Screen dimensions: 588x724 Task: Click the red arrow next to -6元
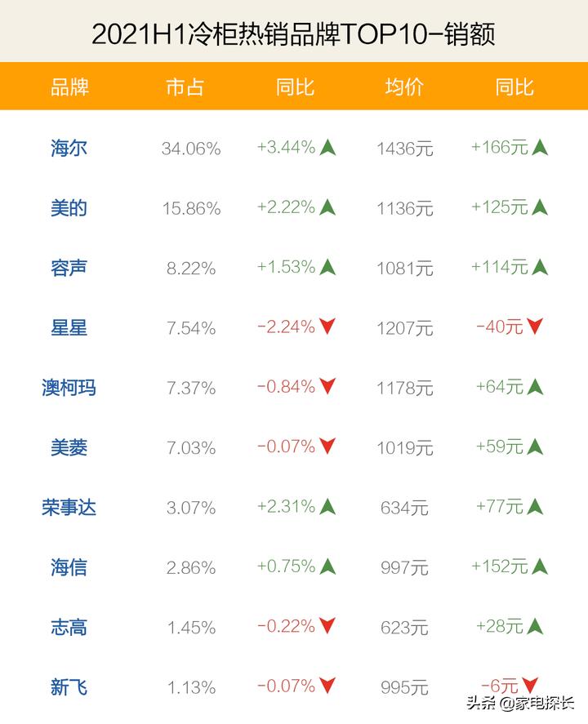coord(529,686)
